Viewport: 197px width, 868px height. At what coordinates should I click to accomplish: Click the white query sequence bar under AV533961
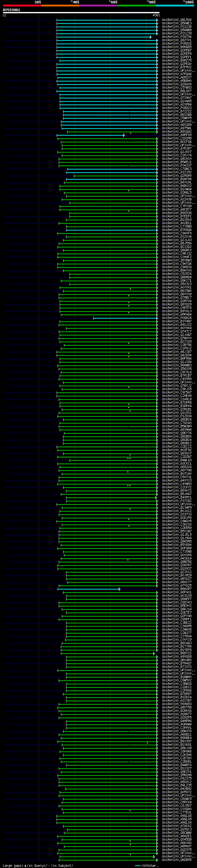81,12
